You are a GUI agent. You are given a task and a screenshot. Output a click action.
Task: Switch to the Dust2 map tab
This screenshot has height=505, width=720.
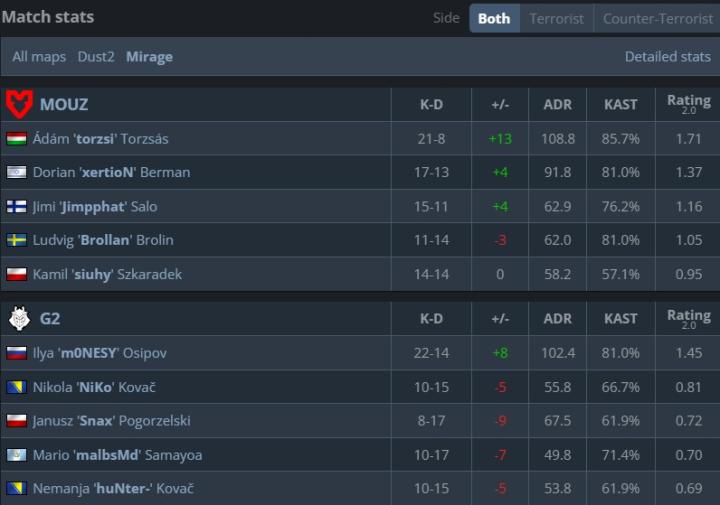[96, 57]
